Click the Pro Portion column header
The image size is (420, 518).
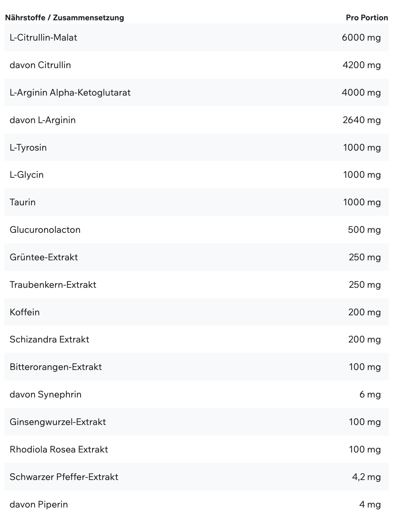[367, 18]
